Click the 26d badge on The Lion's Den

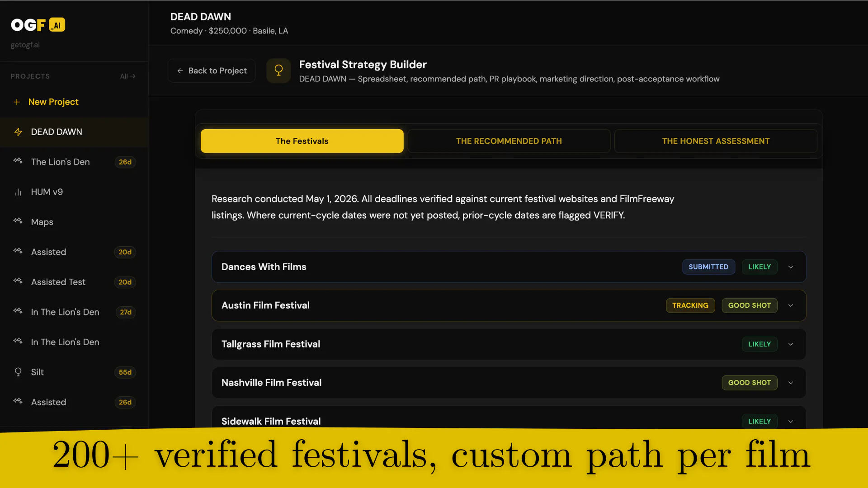click(x=125, y=162)
